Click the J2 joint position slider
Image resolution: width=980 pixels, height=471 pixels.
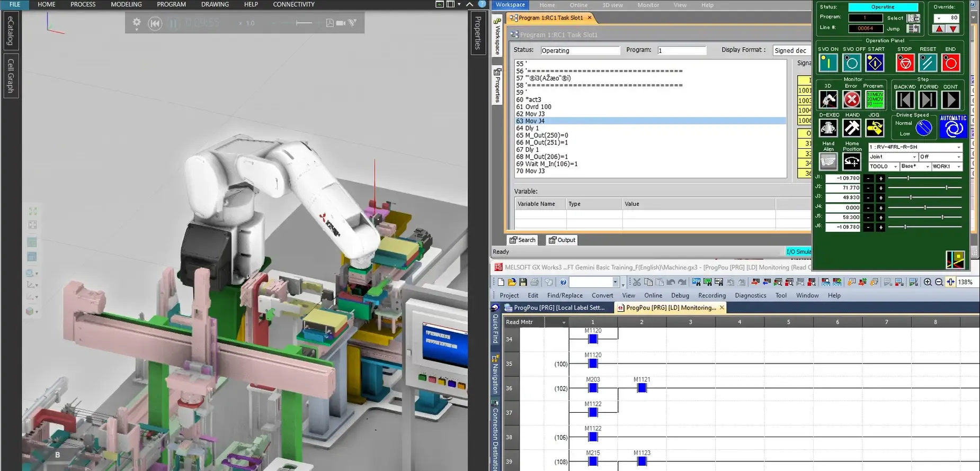925,188
